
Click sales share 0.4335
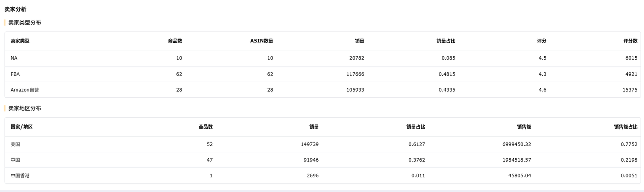(447, 90)
